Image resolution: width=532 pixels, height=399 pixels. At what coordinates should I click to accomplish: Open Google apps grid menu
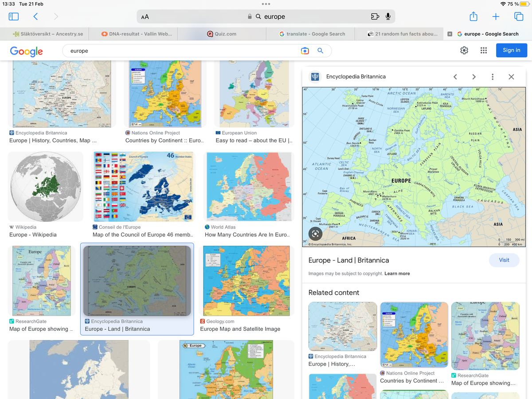[484, 51]
